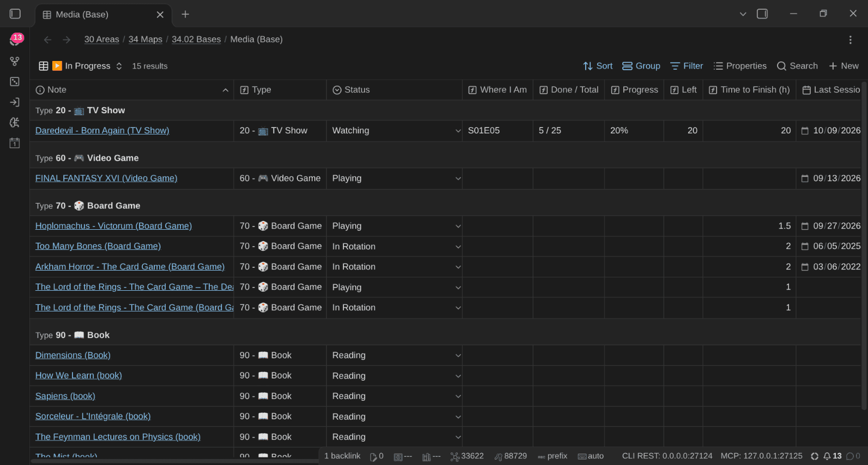Toggle sort chevron in Note column header
The width and height of the screenshot is (868, 465).
pos(226,90)
